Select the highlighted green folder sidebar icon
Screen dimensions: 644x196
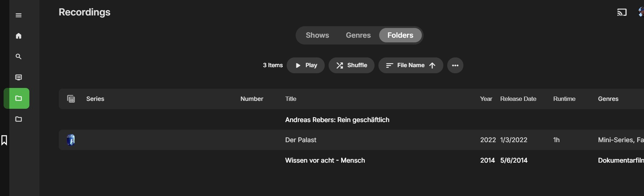tap(17, 98)
